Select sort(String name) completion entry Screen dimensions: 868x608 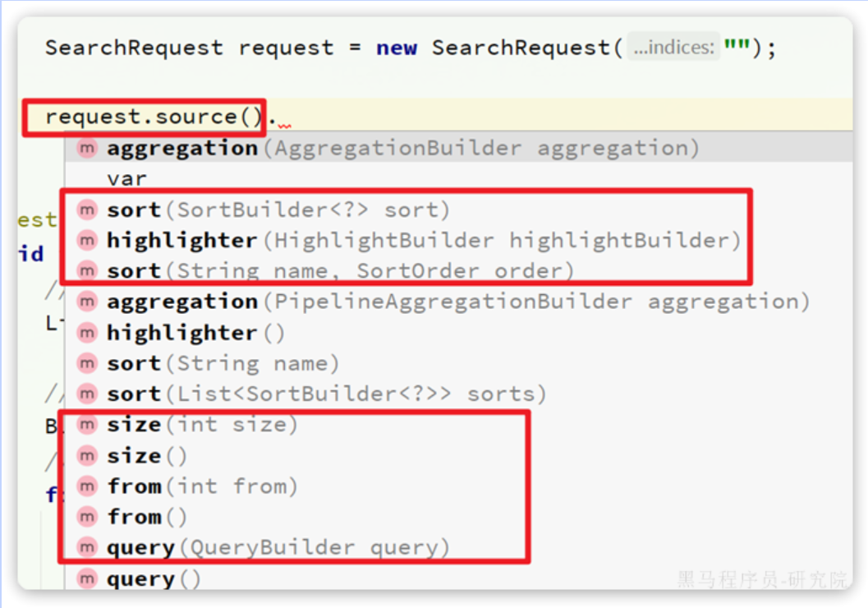[x=223, y=363]
